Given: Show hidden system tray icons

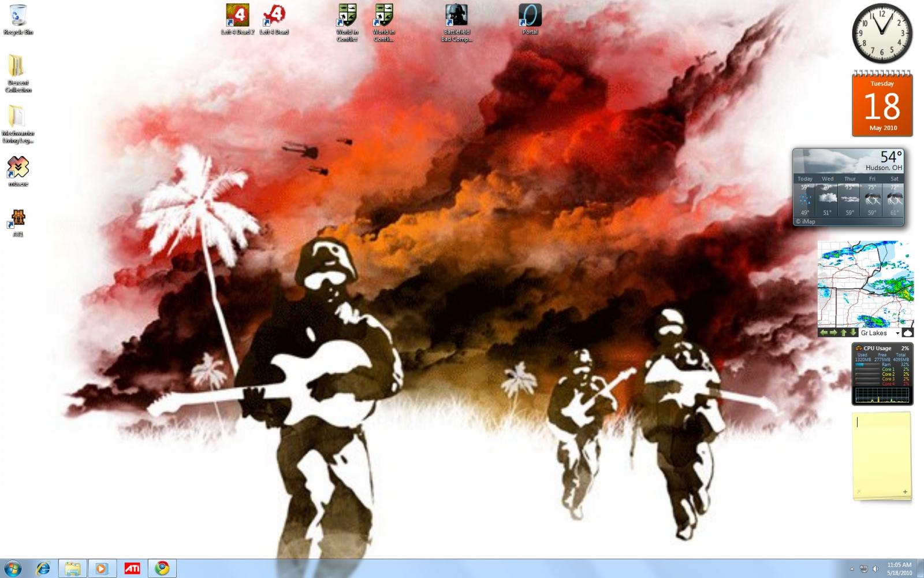Looking at the screenshot, I should click(x=852, y=569).
